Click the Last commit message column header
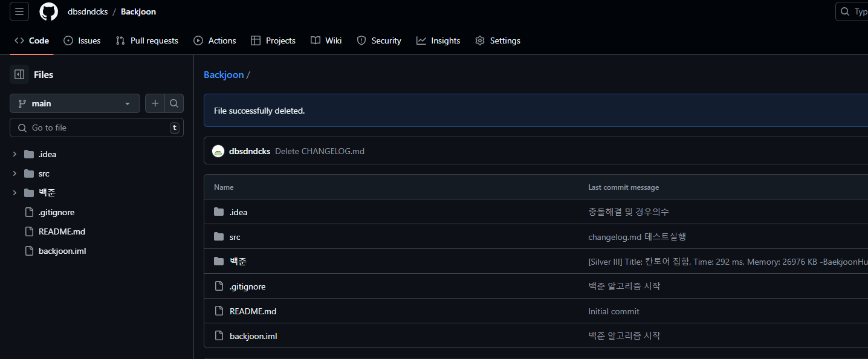The width and height of the screenshot is (868, 359). pos(624,187)
